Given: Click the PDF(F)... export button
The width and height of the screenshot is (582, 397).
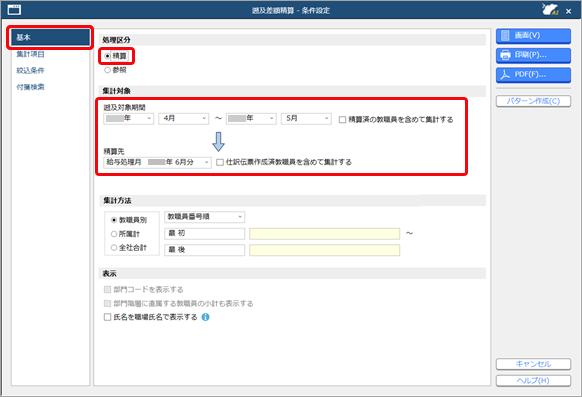Looking at the screenshot, I should pos(533,75).
